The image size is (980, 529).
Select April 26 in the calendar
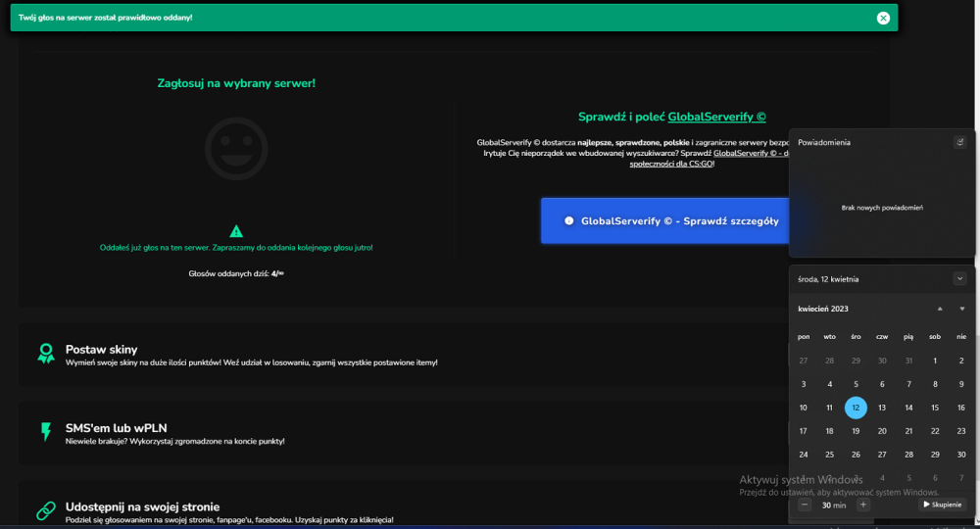click(x=856, y=455)
